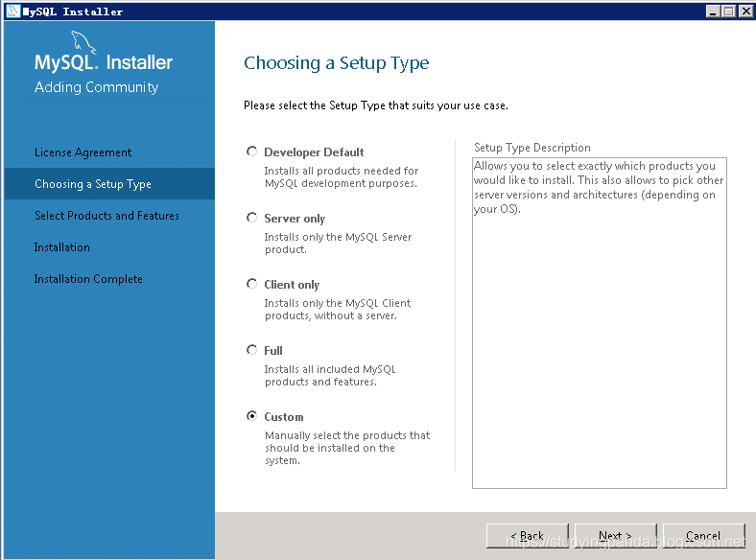This screenshot has width=756, height=560.
Task: Go back with the Back button
Action: 528,535
